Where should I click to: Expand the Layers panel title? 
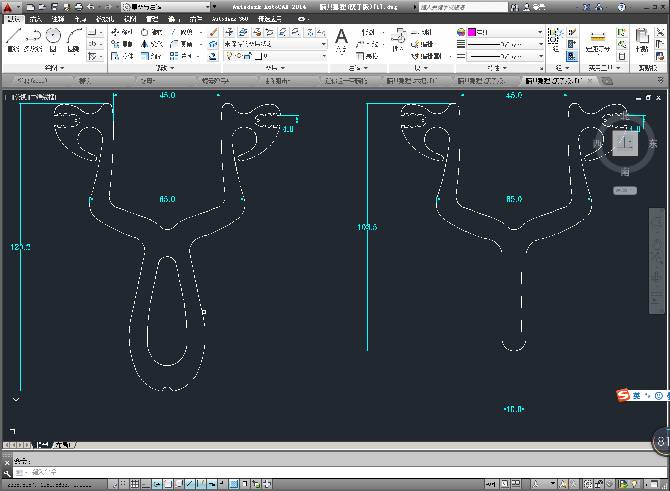click(275, 68)
